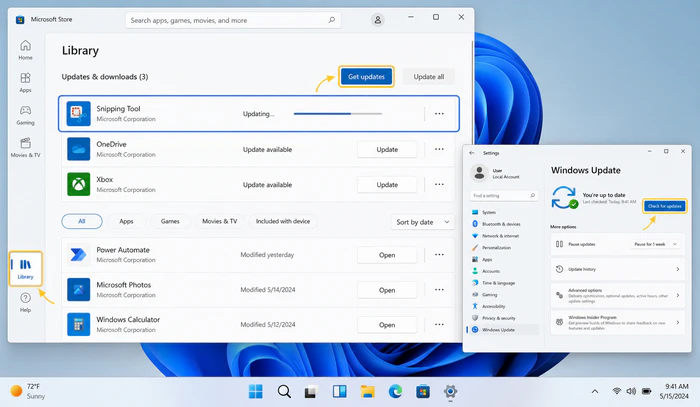
Task: Open the Sort by date dropdown
Action: point(422,222)
